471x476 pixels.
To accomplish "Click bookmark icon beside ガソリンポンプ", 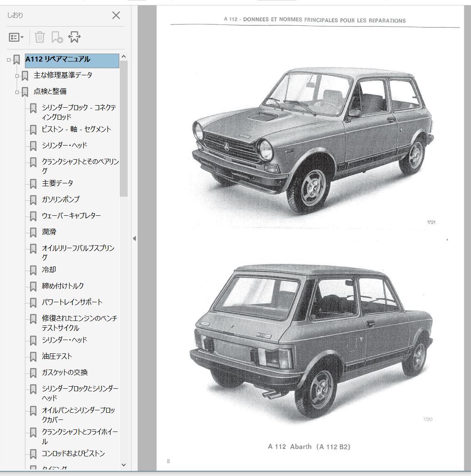I will click(x=33, y=200).
